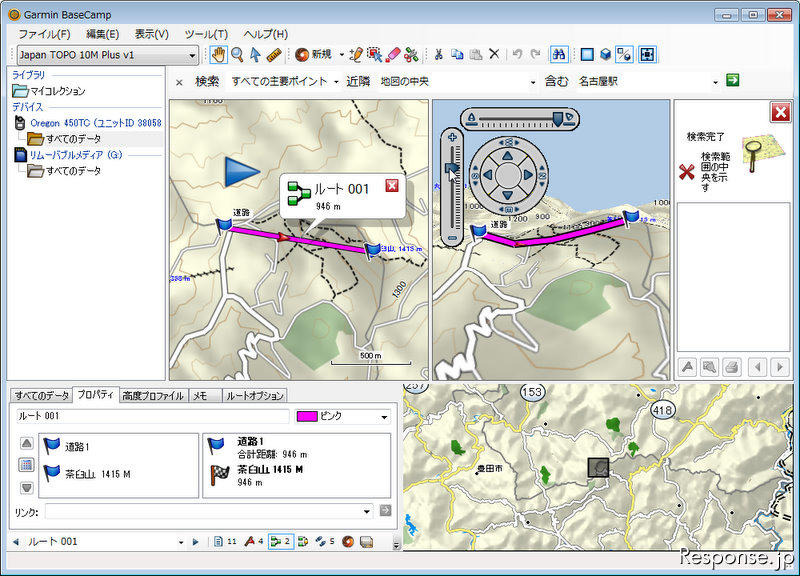Click the copy icon
800x576 pixels.
pyautogui.click(x=457, y=54)
